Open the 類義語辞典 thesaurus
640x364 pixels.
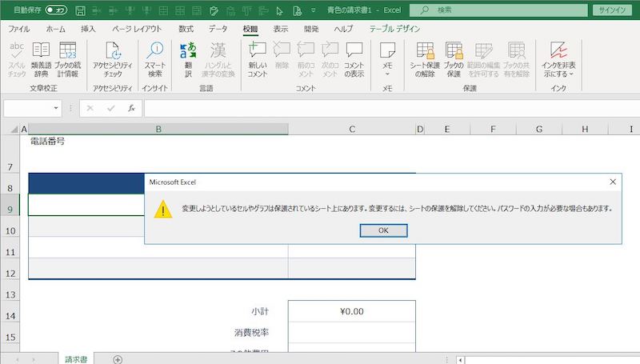pos(41,59)
